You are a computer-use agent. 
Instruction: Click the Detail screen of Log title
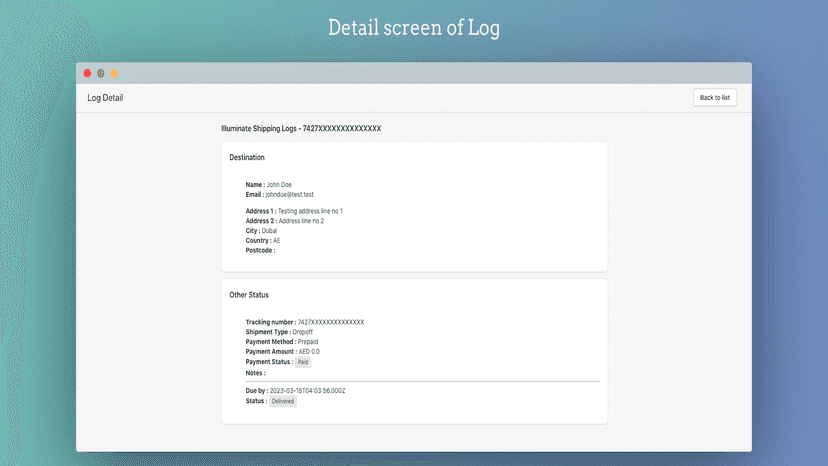tap(414, 28)
